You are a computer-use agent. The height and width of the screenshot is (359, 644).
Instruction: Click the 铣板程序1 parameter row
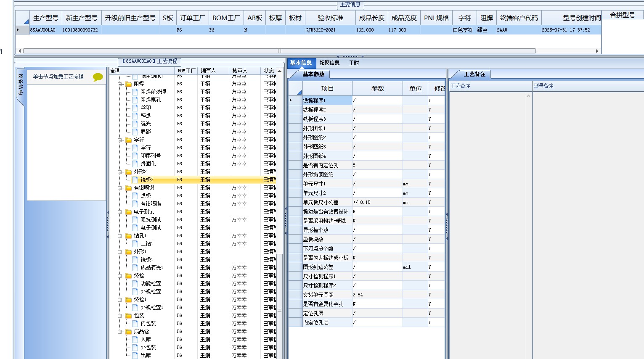366,101
